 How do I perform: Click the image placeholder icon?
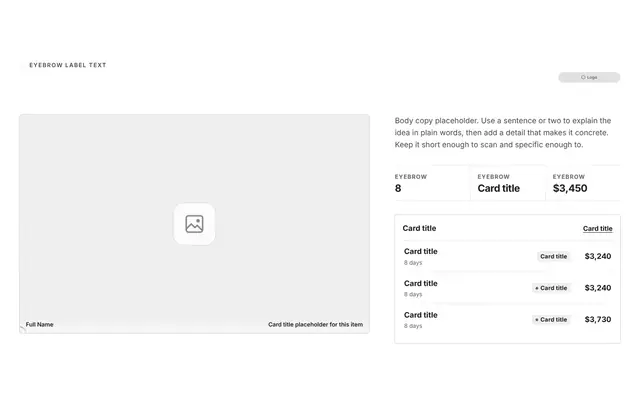(x=194, y=224)
